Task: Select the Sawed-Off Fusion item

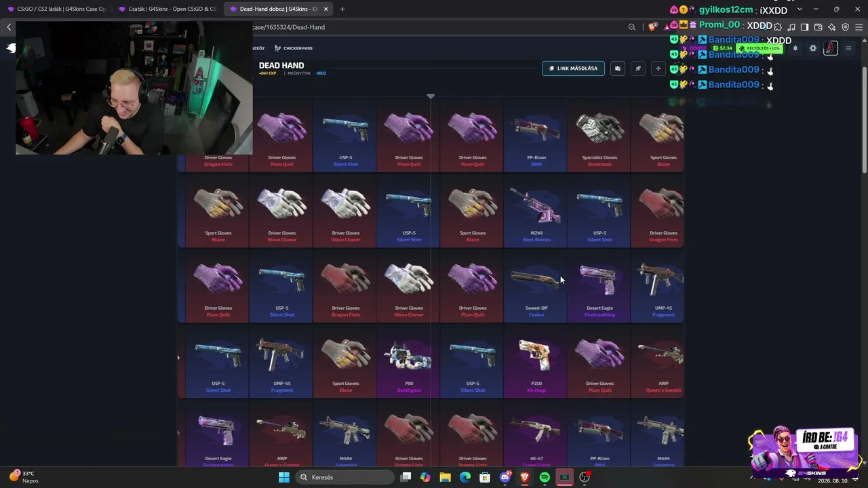Action: pos(536,286)
